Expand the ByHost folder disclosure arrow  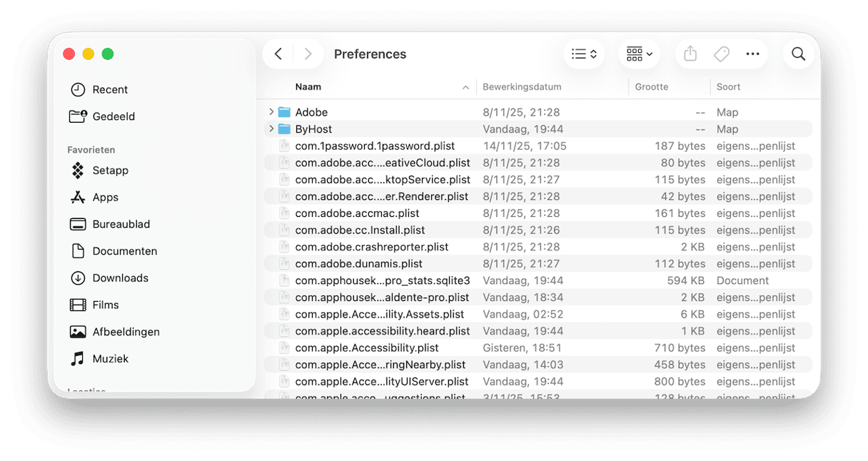point(271,129)
